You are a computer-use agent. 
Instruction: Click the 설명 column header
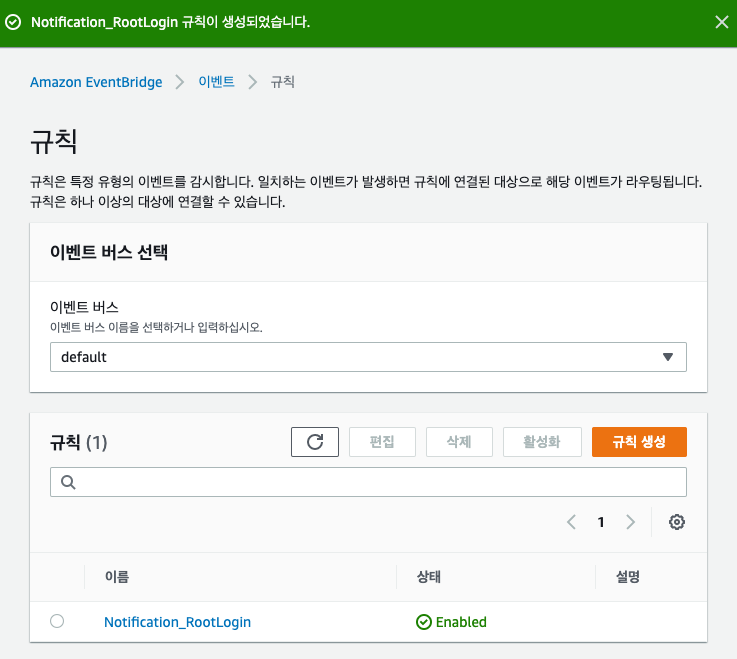click(x=628, y=576)
